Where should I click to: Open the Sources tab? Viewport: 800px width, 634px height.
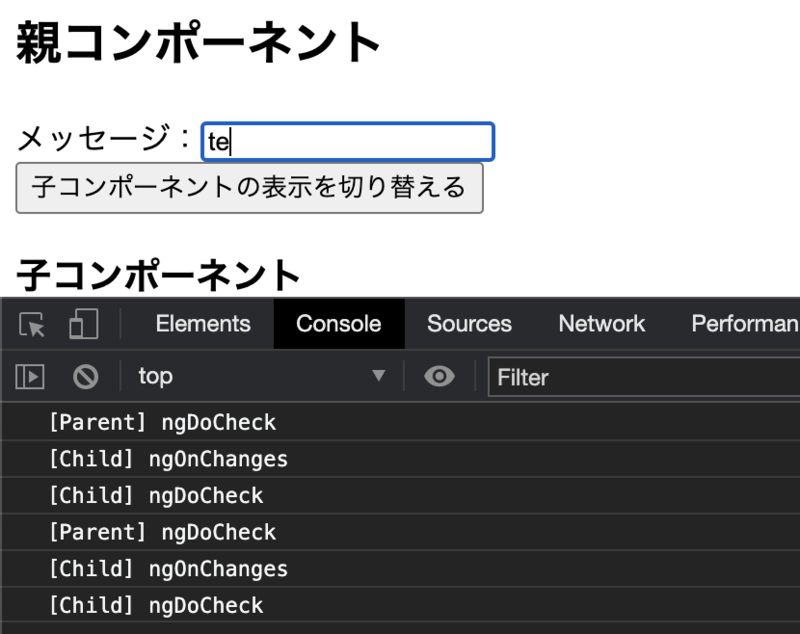[469, 324]
